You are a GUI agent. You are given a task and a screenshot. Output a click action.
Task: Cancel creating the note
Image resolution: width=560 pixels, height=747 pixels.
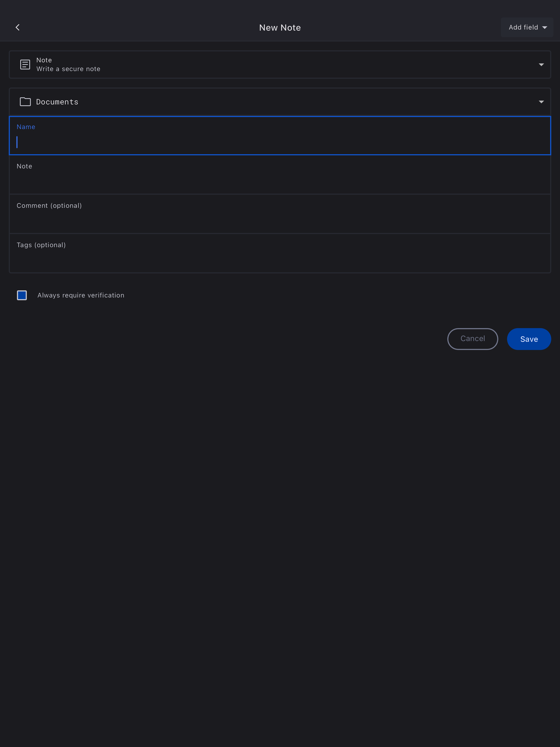coord(472,339)
